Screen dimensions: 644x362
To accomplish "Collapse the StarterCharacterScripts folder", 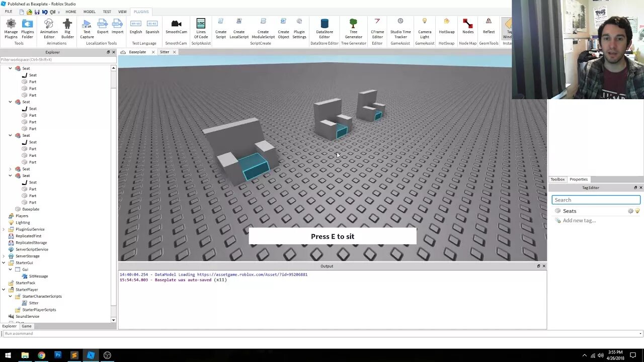I will point(10,296).
